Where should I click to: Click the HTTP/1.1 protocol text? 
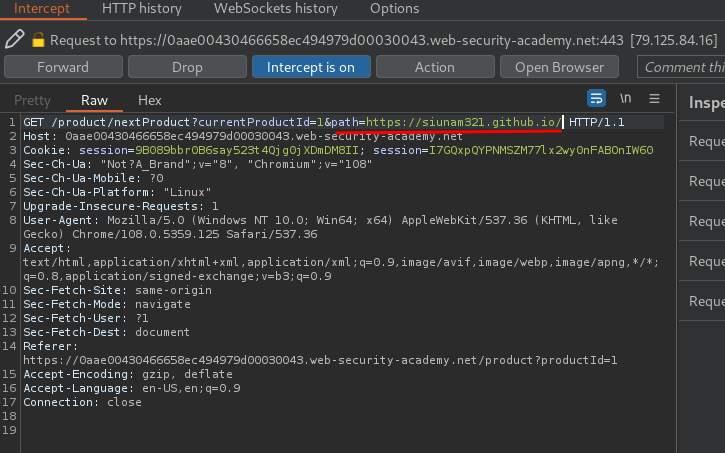[x=596, y=122]
